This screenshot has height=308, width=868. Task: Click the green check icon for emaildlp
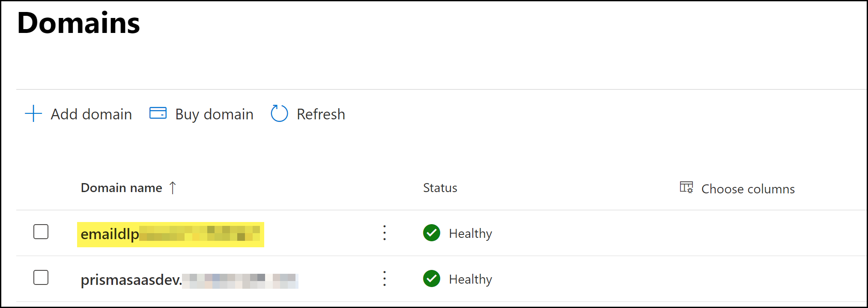pos(431,233)
